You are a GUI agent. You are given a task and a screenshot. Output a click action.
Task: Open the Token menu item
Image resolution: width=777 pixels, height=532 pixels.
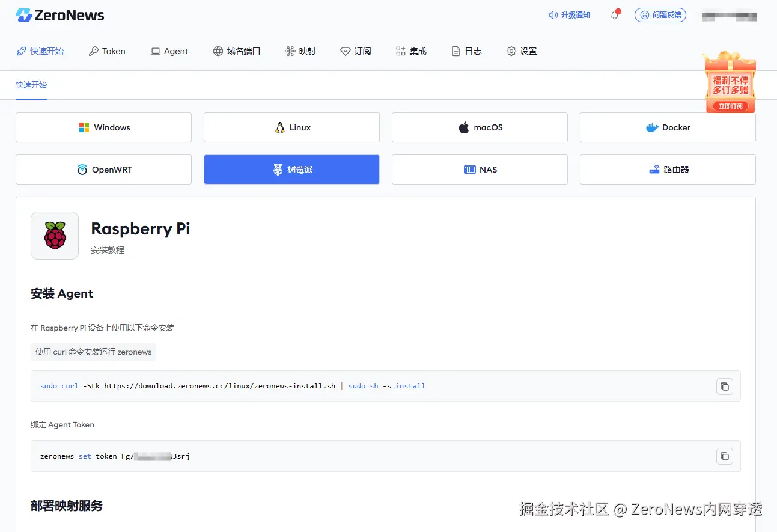tap(107, 51)
